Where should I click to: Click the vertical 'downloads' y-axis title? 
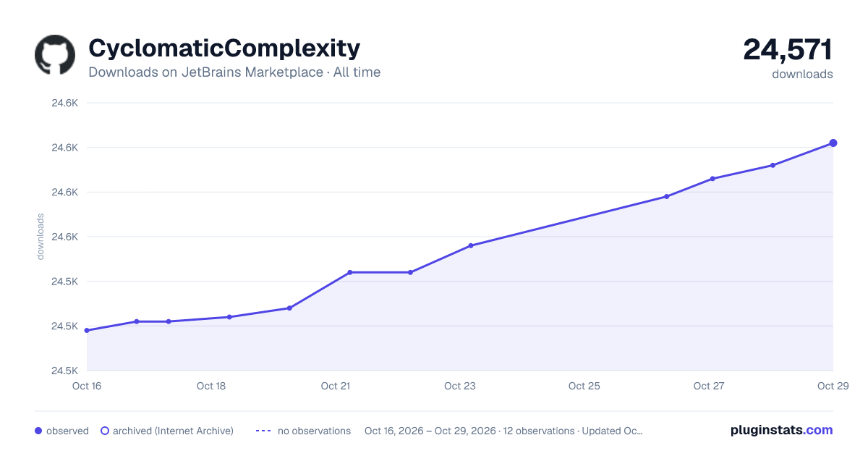pos(41,237)
